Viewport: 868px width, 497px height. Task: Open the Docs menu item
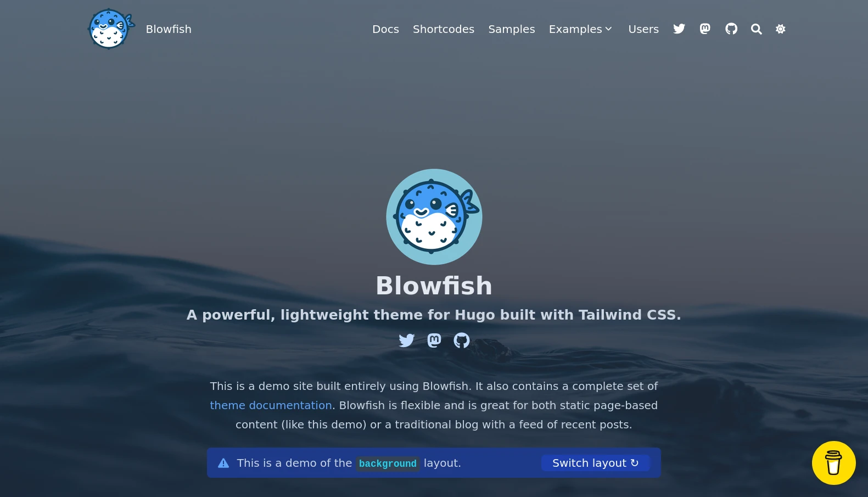pos(385,29)
